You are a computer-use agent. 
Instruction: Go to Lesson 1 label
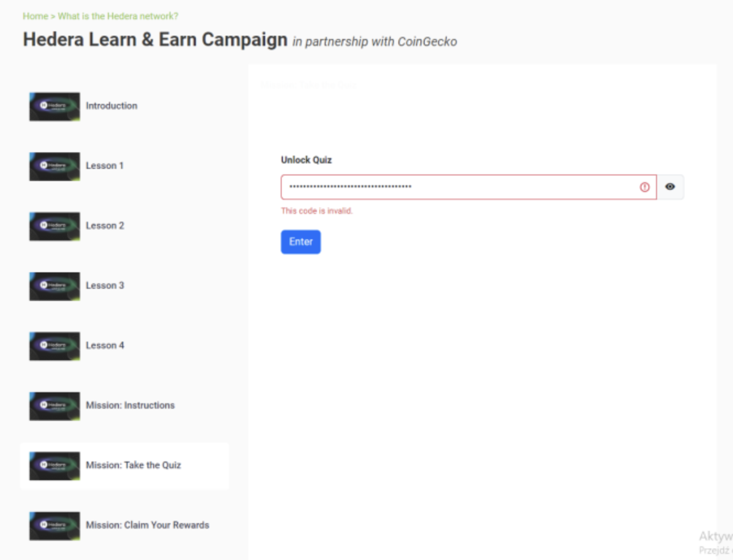point(105,166)
